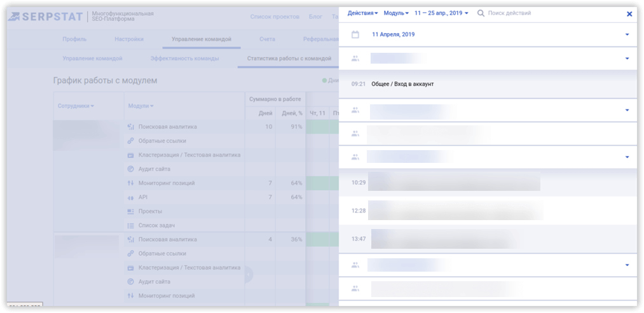Open the Эффективность команды tab
The image size is (644, 313).
coord(184,59)
